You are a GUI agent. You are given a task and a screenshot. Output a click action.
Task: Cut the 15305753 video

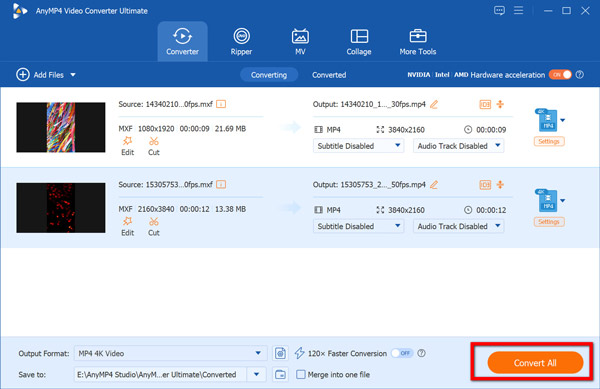tap(154, 226)
